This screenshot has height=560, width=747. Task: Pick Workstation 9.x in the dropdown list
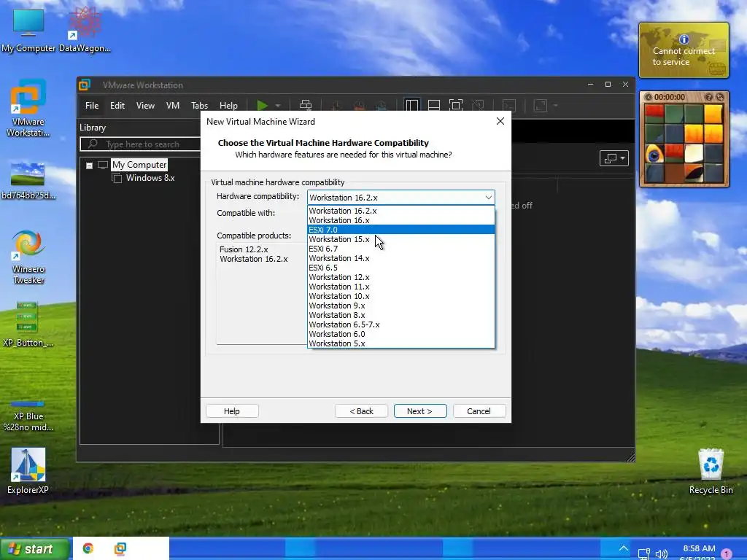click(401, 306)
